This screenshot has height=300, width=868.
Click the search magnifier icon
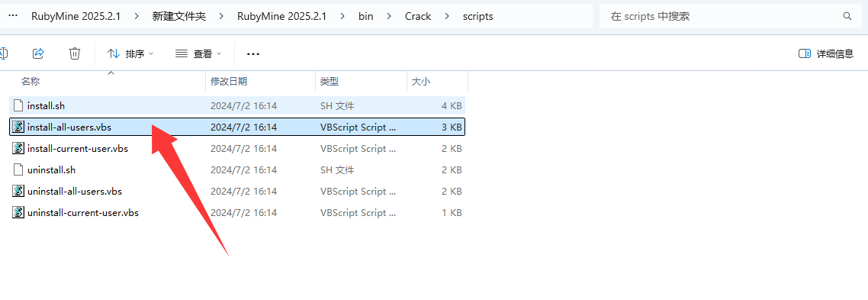(x=847, y=16)
